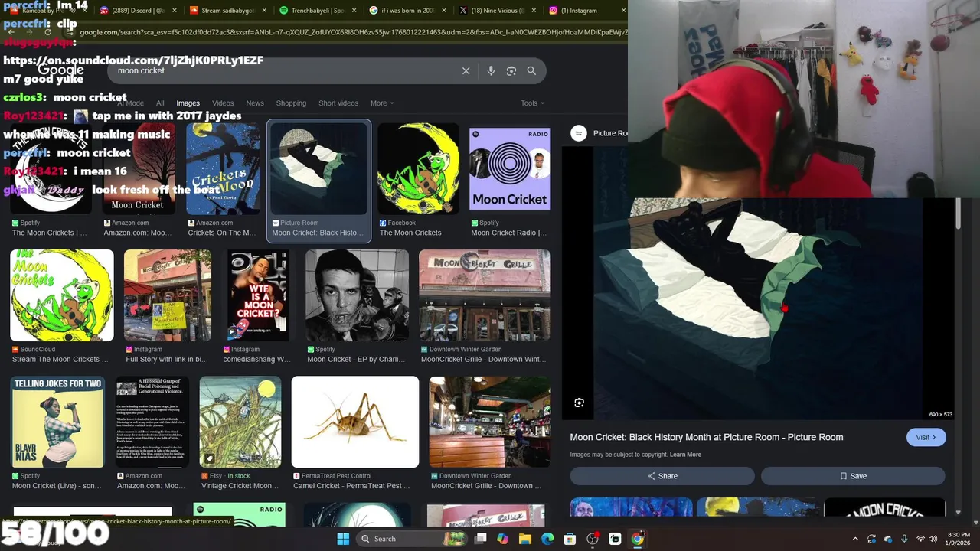Expand the More search filters dropdown
The height and width of the screenshot is (551, 980).
(x=381, y=103)
